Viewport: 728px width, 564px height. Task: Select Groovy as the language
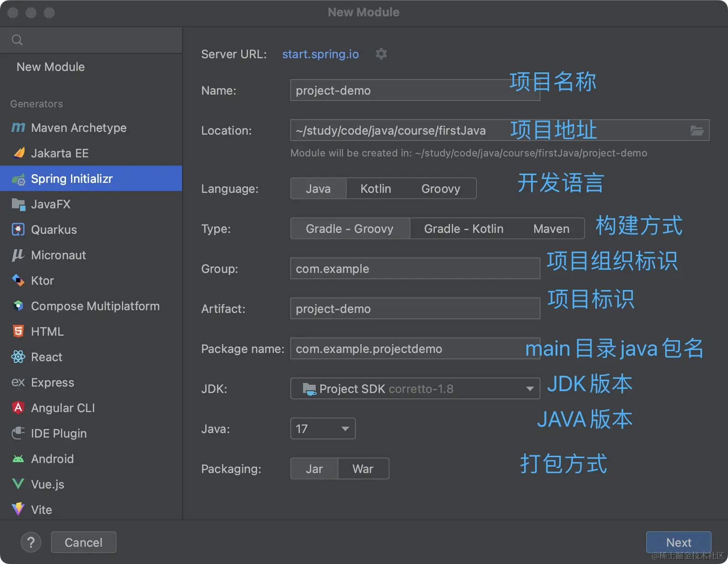click(x=441, y=188)
